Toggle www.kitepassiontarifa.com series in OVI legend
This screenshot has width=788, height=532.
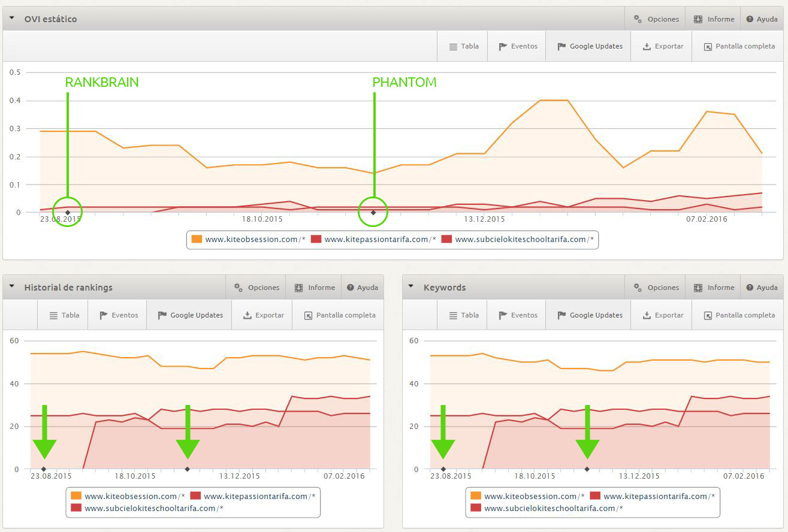pyautogui.click(x=380, y=239)
